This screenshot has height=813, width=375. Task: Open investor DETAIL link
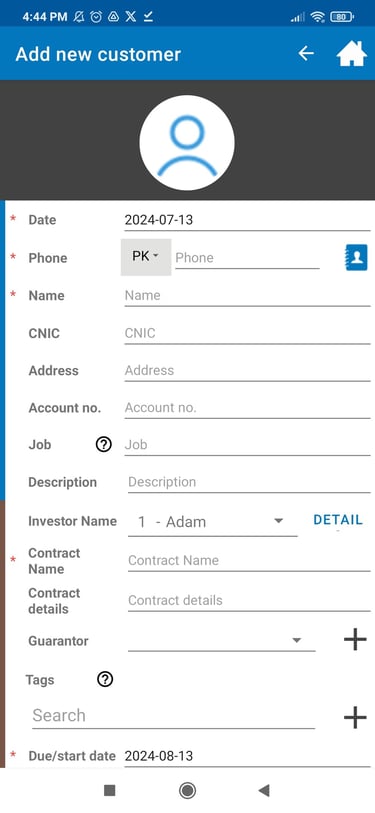338,520
